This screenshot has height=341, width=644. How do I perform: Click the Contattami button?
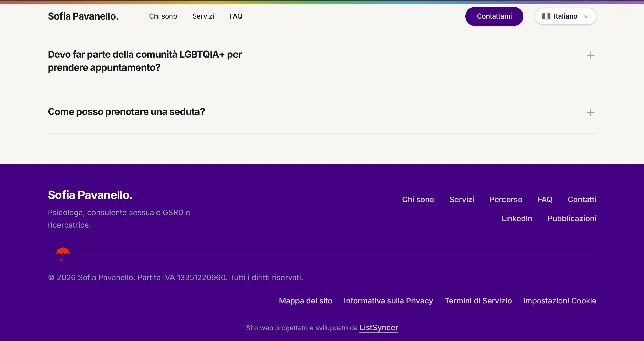(494, 16)
